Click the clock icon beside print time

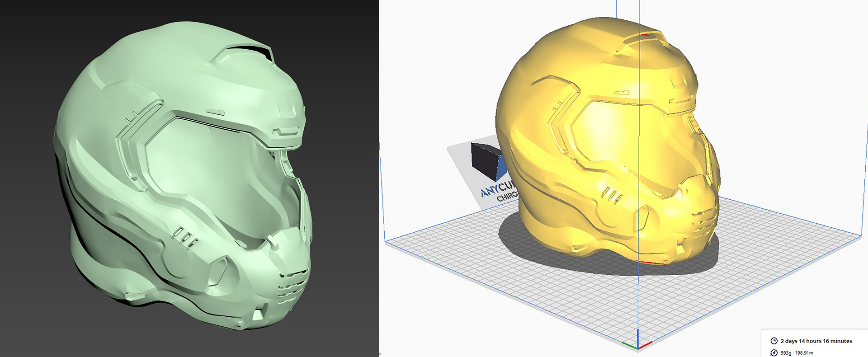click(774, 341)
